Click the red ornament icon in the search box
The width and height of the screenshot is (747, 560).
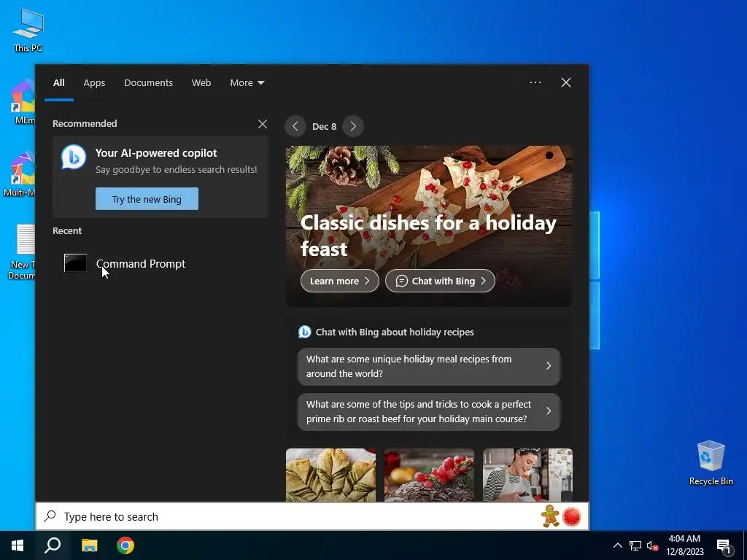pyautogui.click(x=572, y=517)
